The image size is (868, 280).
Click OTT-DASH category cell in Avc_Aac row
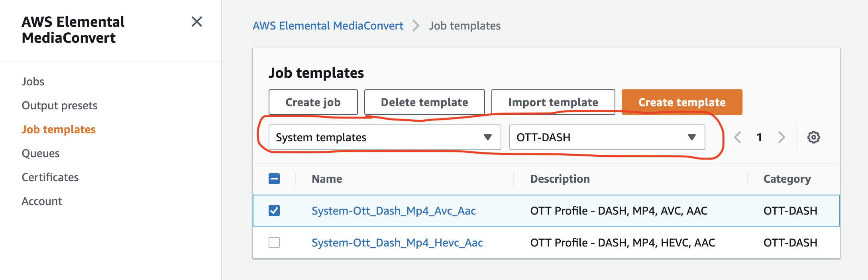[790, 211]
